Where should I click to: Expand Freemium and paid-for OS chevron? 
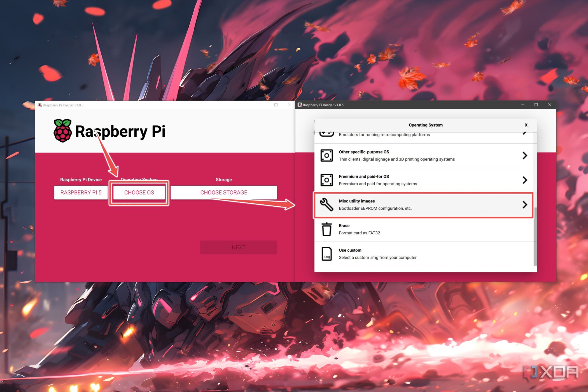525,180
